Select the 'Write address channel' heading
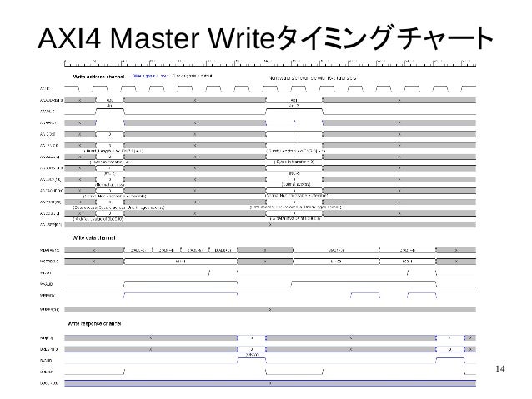 [98, 77]
